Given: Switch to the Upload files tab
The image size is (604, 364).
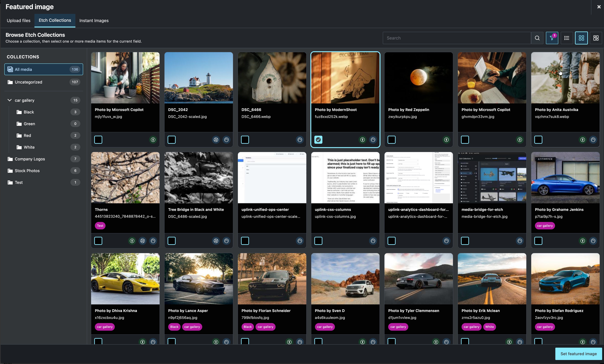Looking at the screenshot, I should [x=19, y=21].
